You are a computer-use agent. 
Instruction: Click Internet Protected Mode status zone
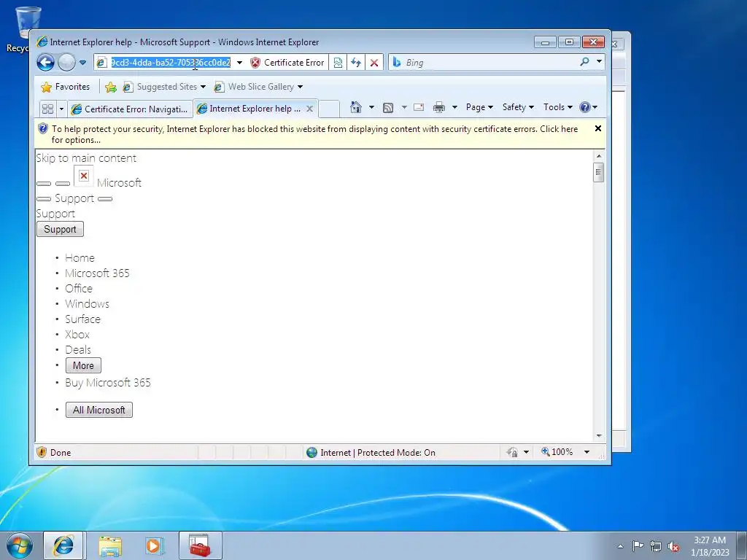(x=371, y=452)
